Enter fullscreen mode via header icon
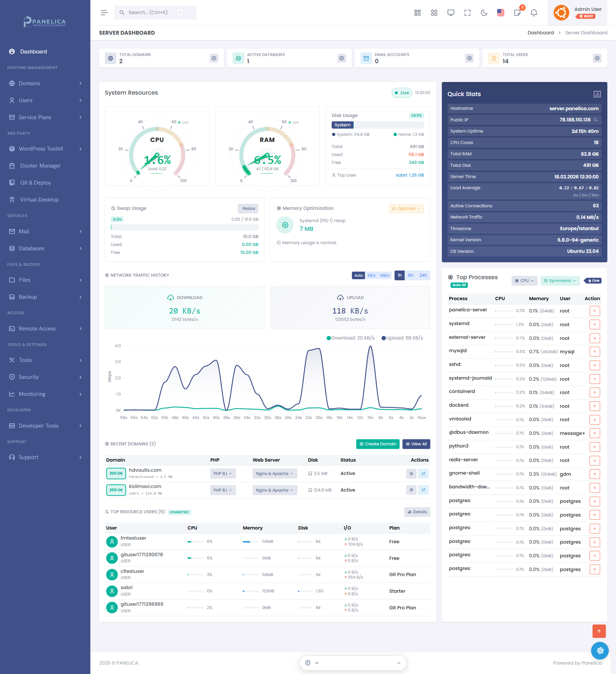Image resolution: width=616 pixels, height=674 pixels. click(x=467, y=13)
